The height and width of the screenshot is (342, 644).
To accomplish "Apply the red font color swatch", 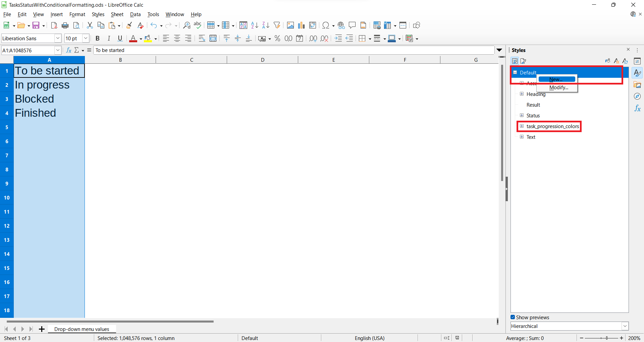I will coord(133,39).
